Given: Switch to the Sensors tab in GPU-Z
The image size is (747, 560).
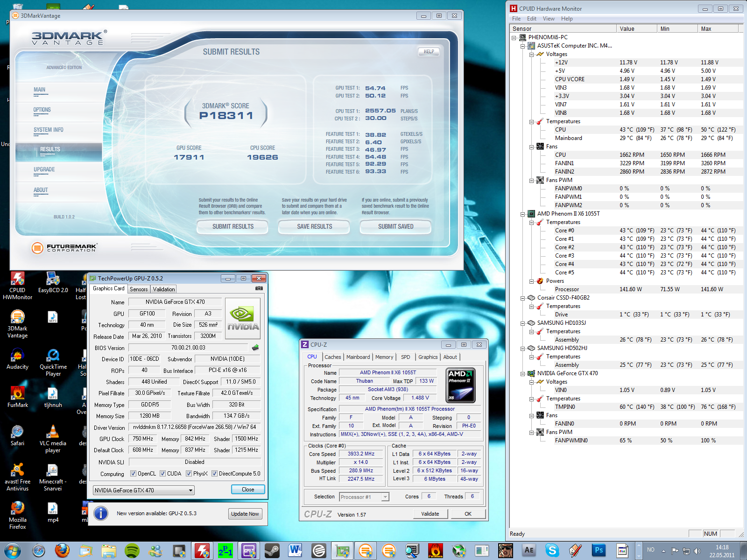Looking at the screenshot, I should (139, 289).
